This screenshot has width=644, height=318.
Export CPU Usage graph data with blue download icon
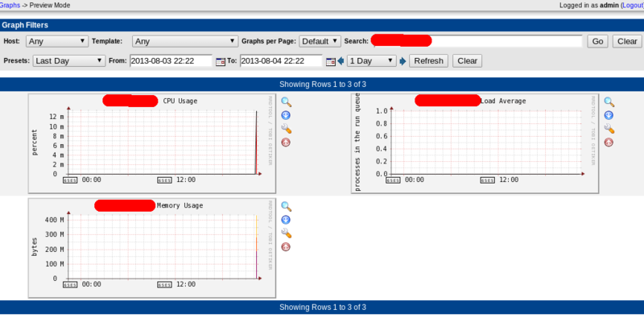[286, 115]
